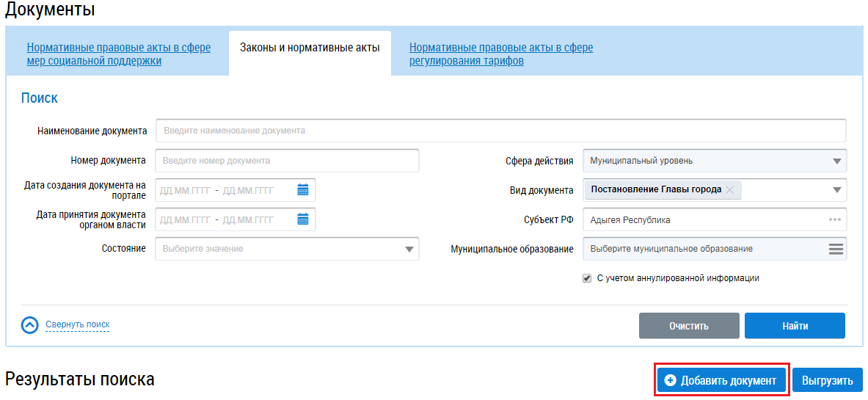Click the Добавить документ button
This screenshot has width=868, height=400.
point(721,380)
